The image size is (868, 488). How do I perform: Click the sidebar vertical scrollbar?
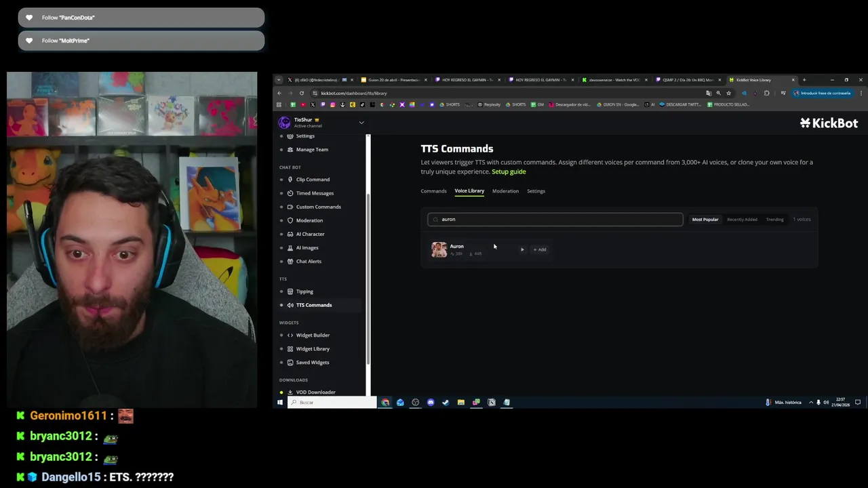(x=368, y=278)
